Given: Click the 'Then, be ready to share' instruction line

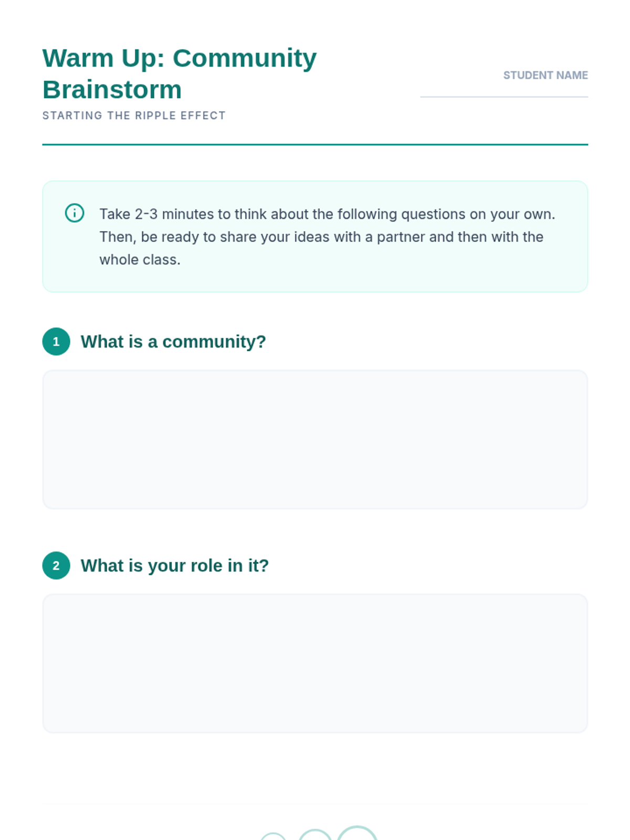Looking at the screenshot, I should (321, 237).
